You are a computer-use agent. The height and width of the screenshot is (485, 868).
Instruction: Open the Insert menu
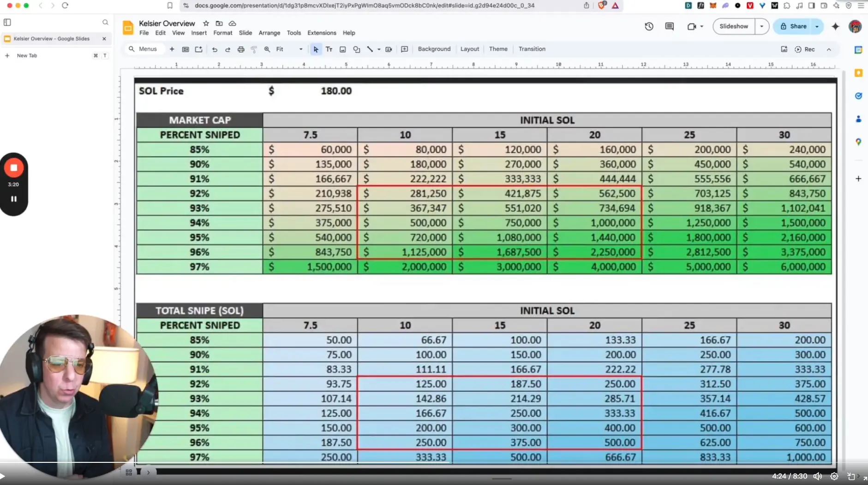[x=199, y=33]
